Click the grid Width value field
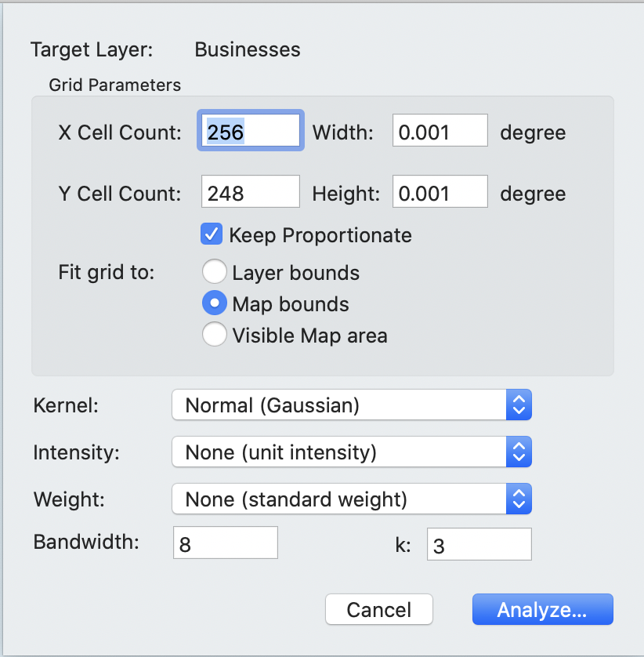This screenshot has height=657, width=644. [440, 132]
